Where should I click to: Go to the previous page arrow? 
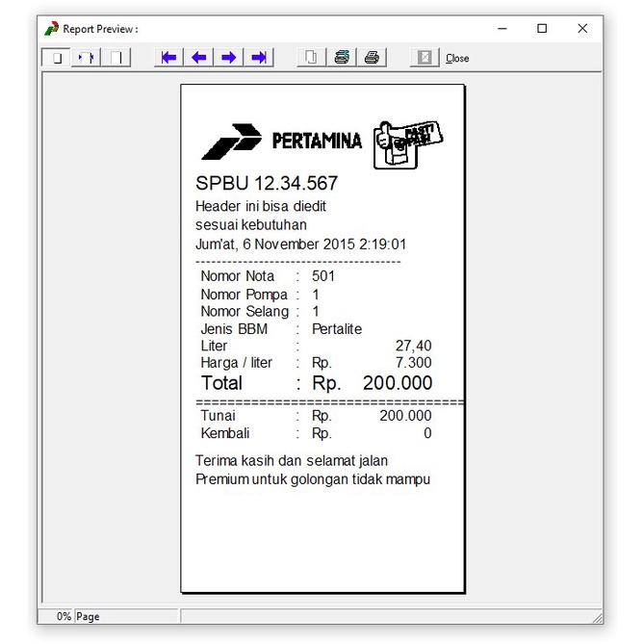click(x=199, y=58)
